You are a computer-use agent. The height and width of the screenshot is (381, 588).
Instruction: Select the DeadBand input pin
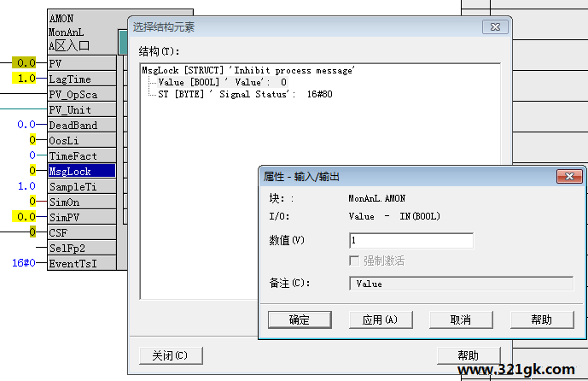pos(82,125)
